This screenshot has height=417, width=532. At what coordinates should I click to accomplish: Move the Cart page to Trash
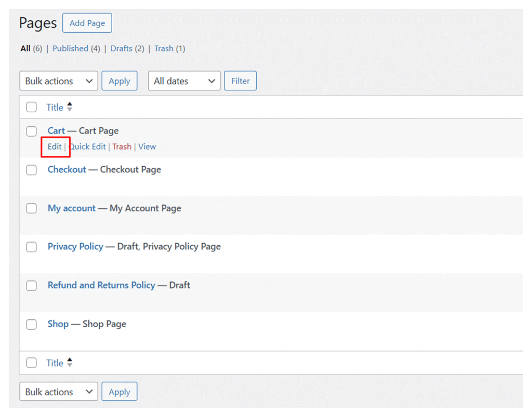[x=122, y=146]
